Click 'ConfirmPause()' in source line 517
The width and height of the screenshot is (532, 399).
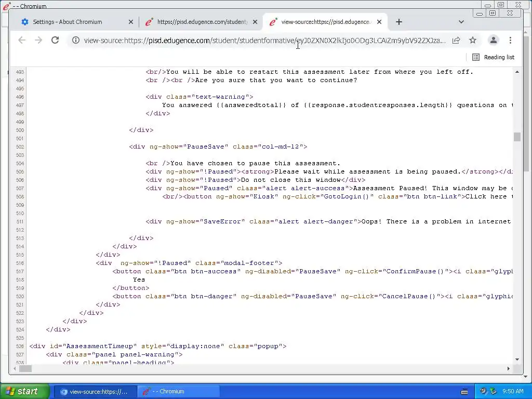(x=415, y=271)
